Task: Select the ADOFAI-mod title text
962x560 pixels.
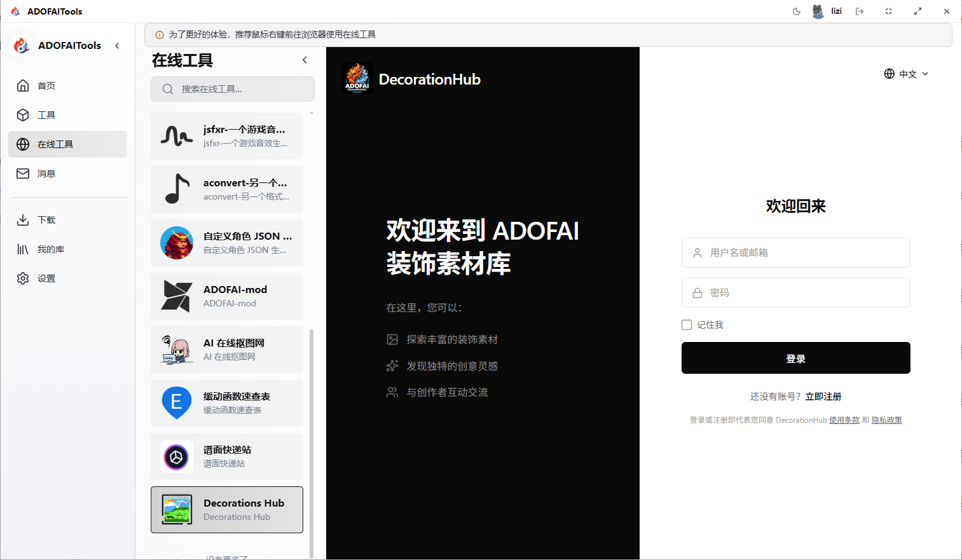Action: tap(235, 290)
